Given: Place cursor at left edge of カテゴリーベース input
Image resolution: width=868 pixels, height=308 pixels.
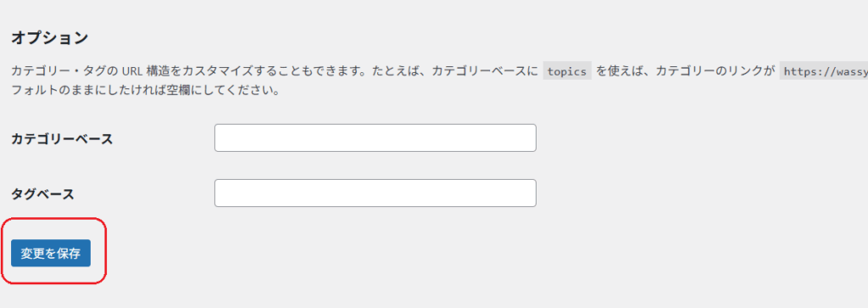Looking at the screenshot, I should pos(220,138).
